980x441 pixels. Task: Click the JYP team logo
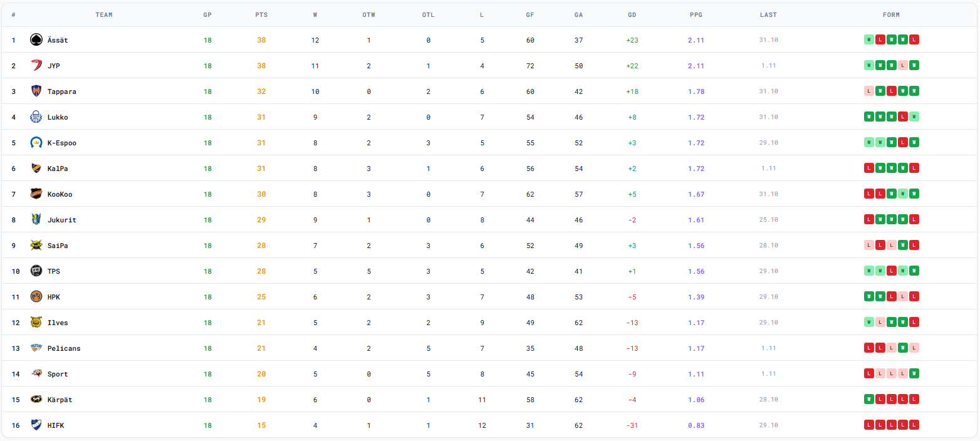pos(36,65)
